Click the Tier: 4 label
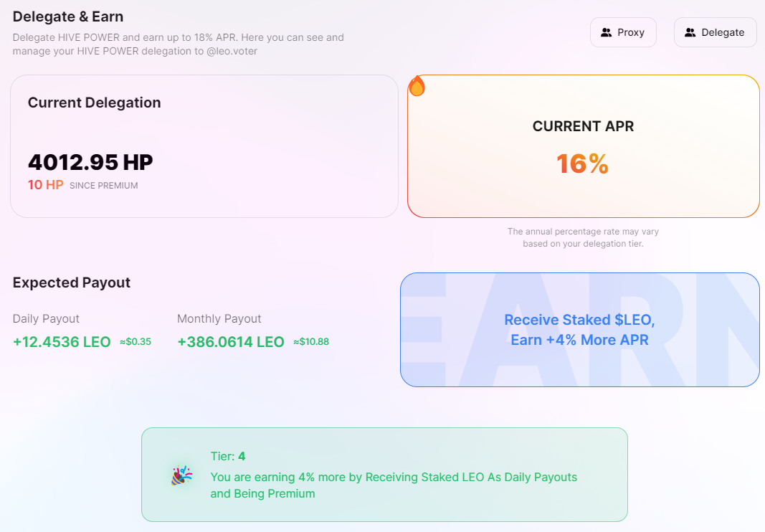The width and height of the screenshot is (765, 532). pyautogui.click(x=228, y=456)
